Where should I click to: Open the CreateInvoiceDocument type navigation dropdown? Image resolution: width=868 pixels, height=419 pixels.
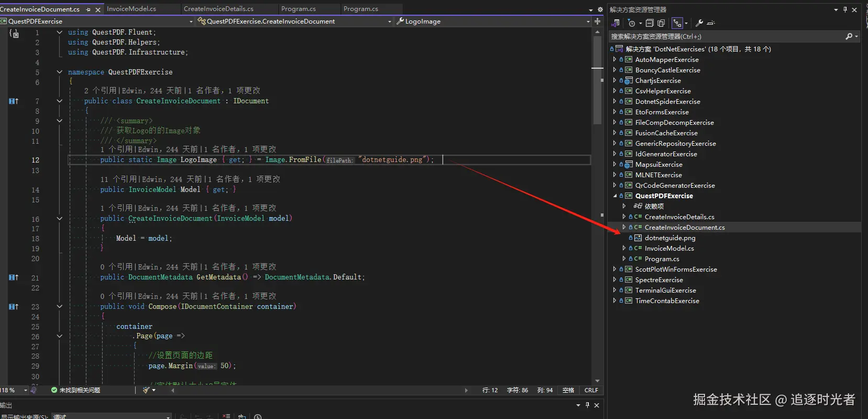click(x=390, y=22)
